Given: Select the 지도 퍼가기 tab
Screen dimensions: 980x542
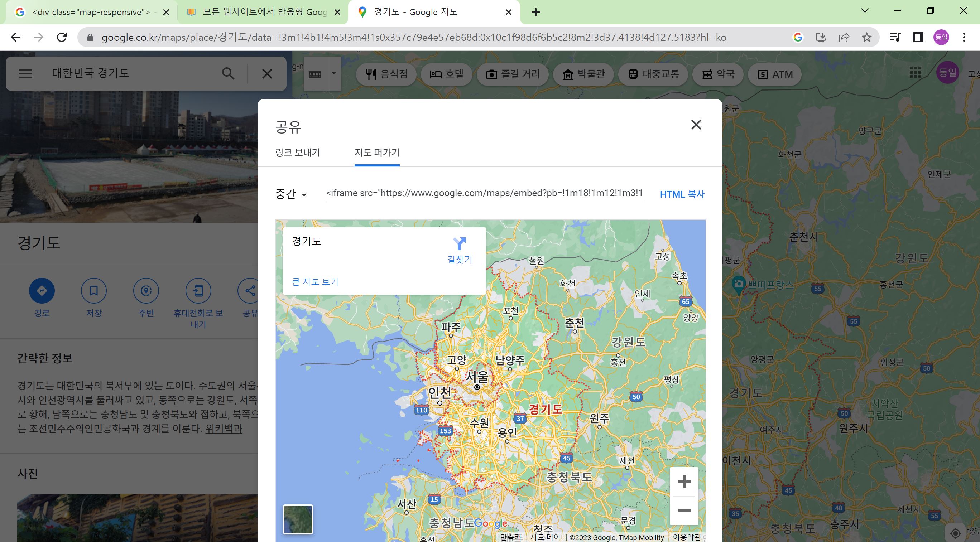Looking at the screenshot, I should 376,153.
